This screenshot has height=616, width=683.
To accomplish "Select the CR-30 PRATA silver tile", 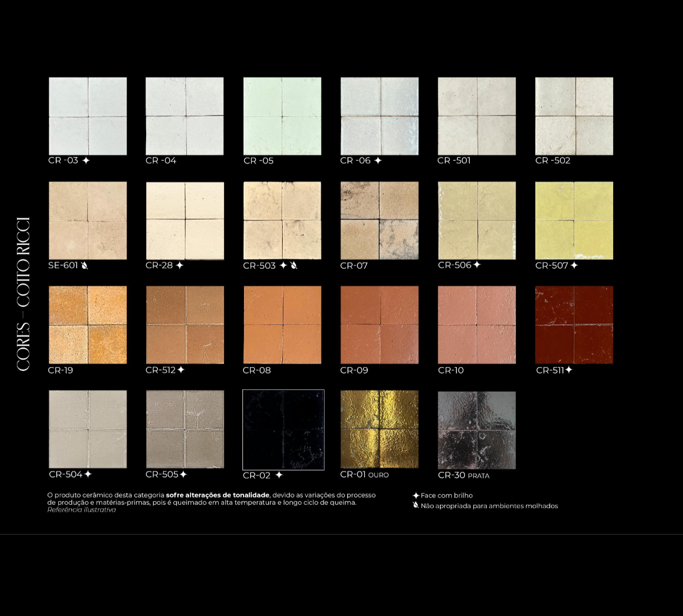I will [x=477, y=430].
